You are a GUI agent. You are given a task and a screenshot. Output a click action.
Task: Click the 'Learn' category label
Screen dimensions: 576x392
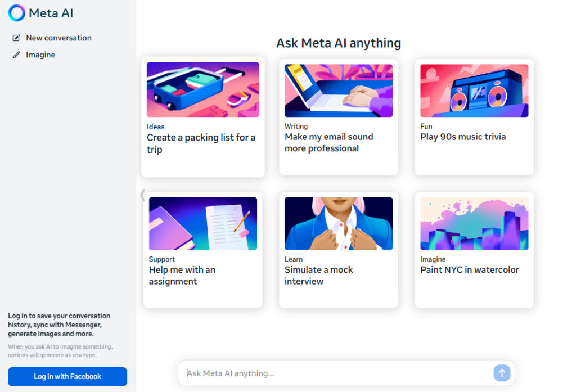294,259
